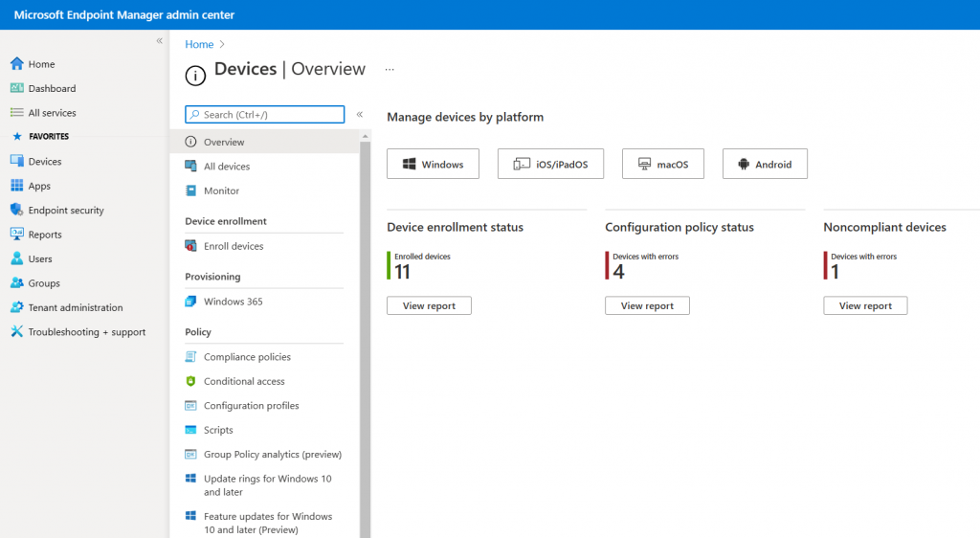Click the Troubleshooting + support wrench icon
The width and height of the screenshot is (980, 538).
coord(17,331)
